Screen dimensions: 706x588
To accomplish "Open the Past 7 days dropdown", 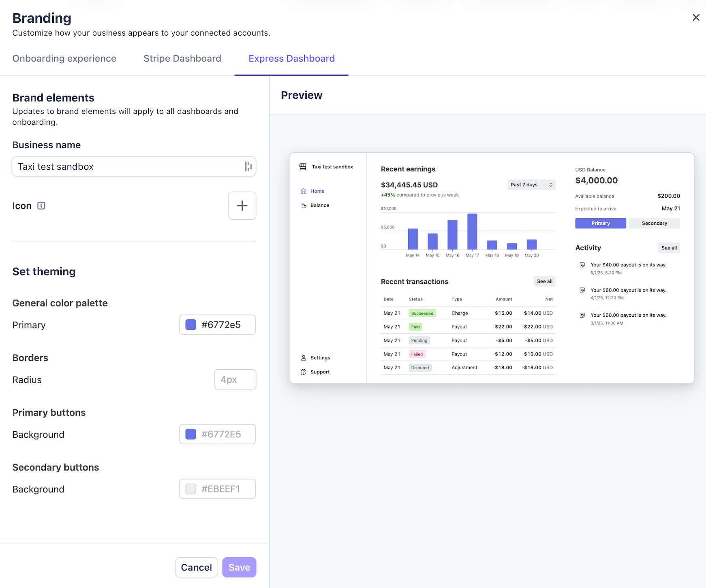I will tap(531, 185).
